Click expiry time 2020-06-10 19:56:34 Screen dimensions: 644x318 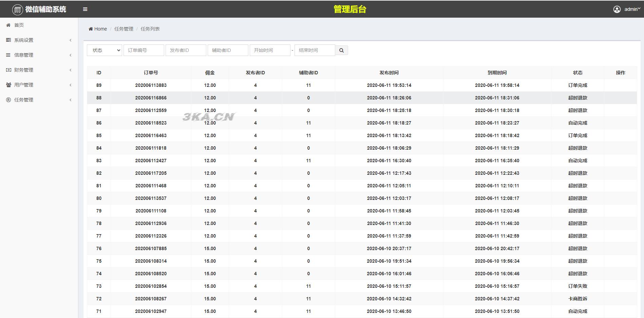(497, 261)
